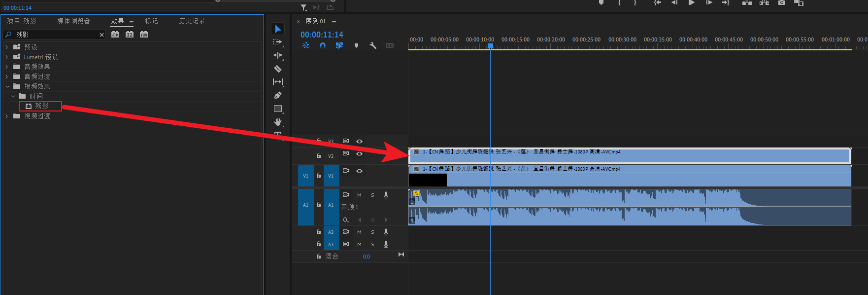The width and height of the screenshot is (868, 295).
Task: Select the Hand tool
Action: tap(278, 122)
